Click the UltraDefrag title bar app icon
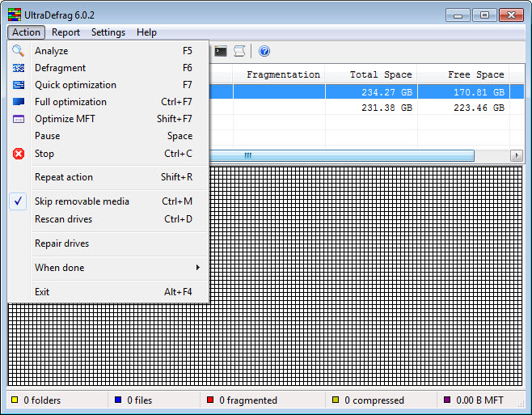 coord(15,15)
